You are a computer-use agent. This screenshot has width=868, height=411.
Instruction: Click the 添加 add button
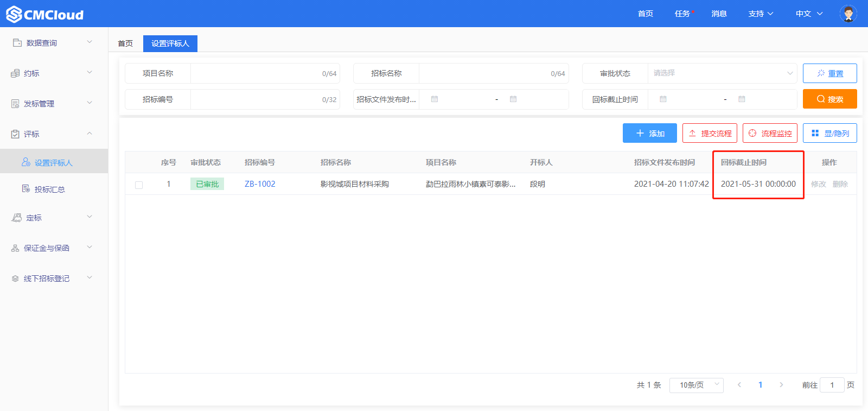[x=650, y=133]
